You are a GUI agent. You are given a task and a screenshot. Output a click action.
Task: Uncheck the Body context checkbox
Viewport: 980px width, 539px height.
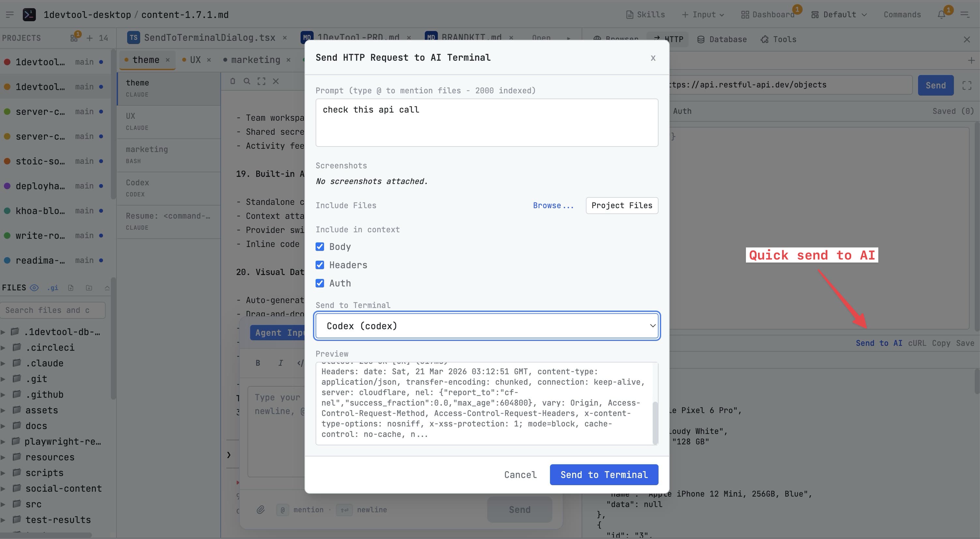pyautogui.click(x=320, y=247)
